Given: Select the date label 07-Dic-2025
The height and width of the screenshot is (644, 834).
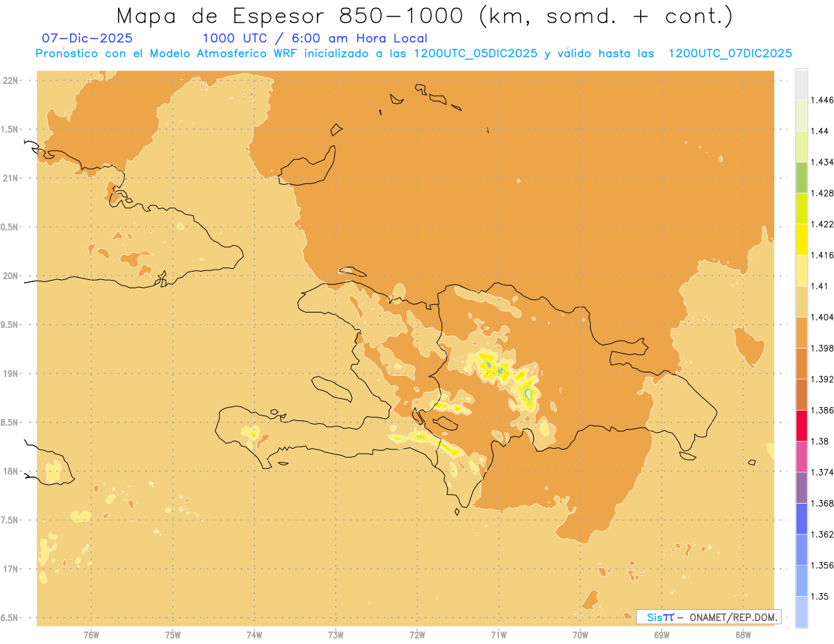Looking at the screenshot, I should click(87, 38).
